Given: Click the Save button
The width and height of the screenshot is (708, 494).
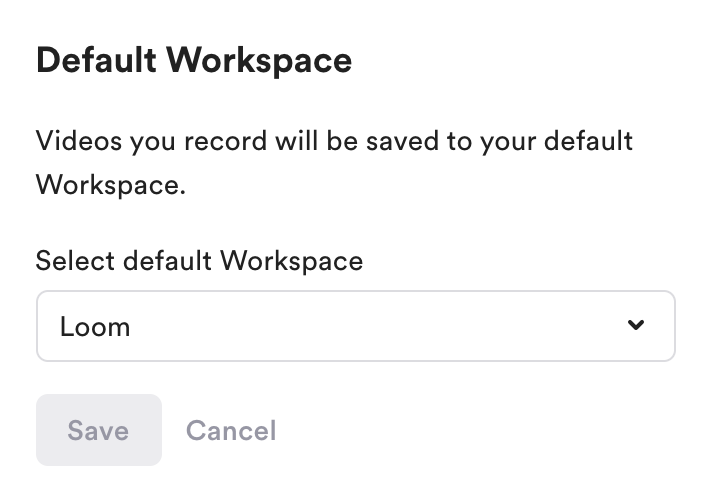Looking at the screenshot, I should tap(98, 430).
